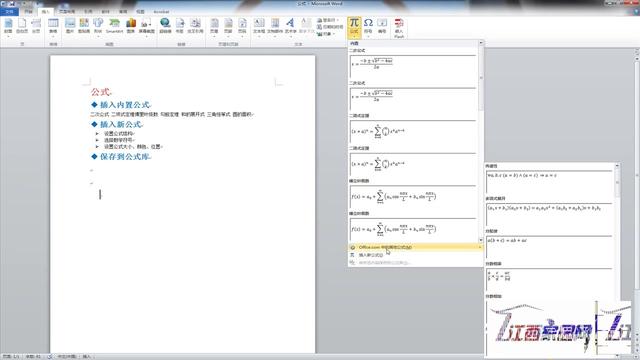This screenshot has width=640, height=360.
Task: Click Signature Line in Text group
Action: pos(327,20)
